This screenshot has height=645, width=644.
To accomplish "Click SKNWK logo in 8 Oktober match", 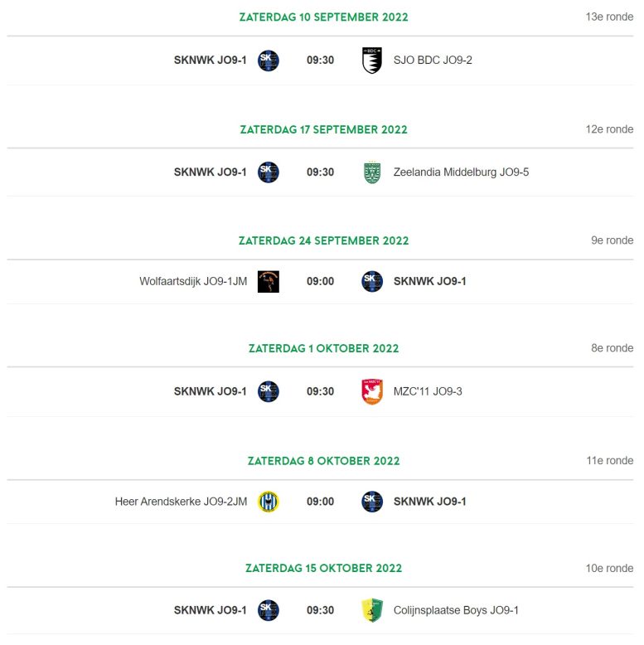I will click(372, 502).
